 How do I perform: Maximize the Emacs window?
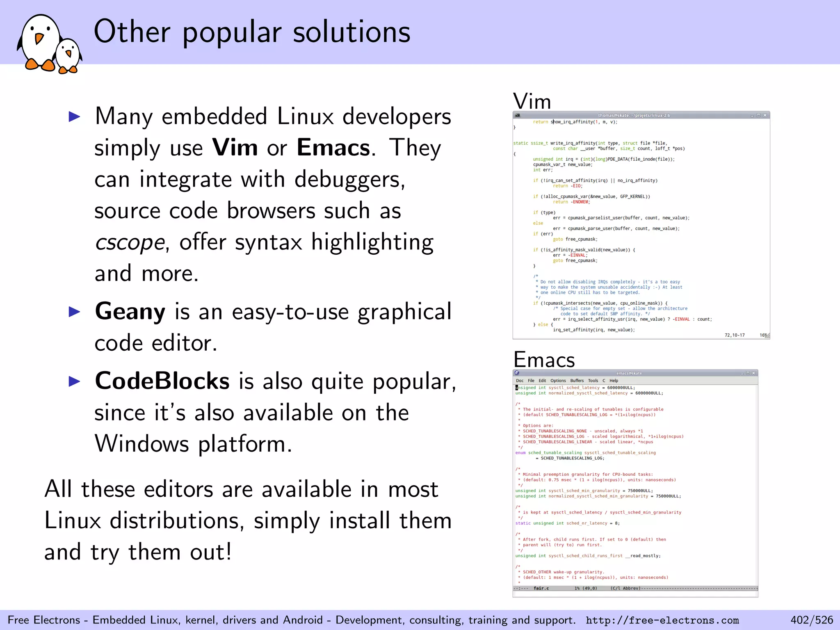748,373
